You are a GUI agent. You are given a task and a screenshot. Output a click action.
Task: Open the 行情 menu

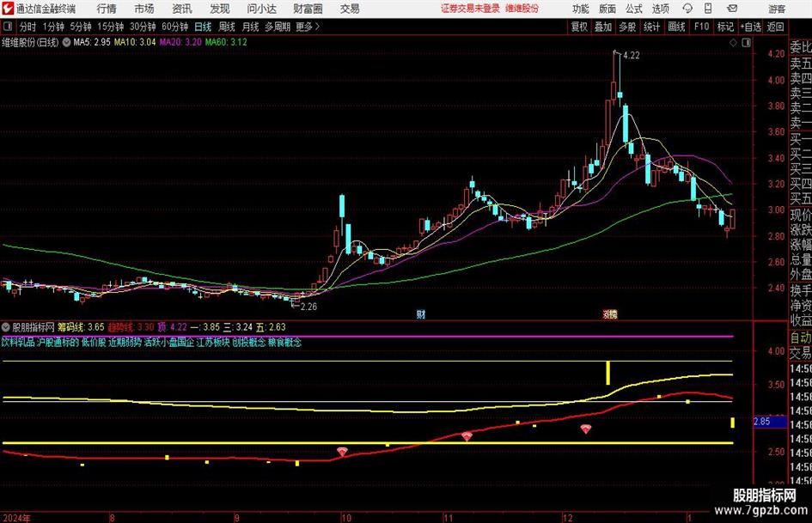107,9
